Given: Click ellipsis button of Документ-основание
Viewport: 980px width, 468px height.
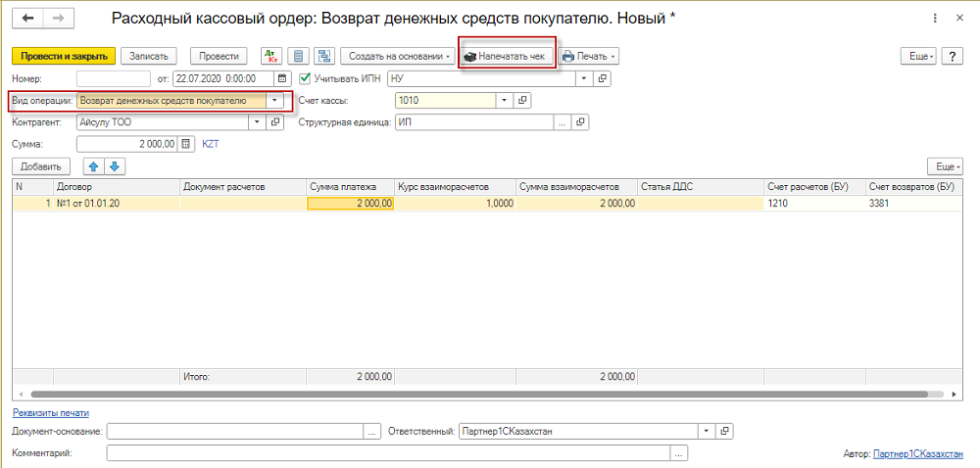Looking at the screenshot, I should point(372,431).
